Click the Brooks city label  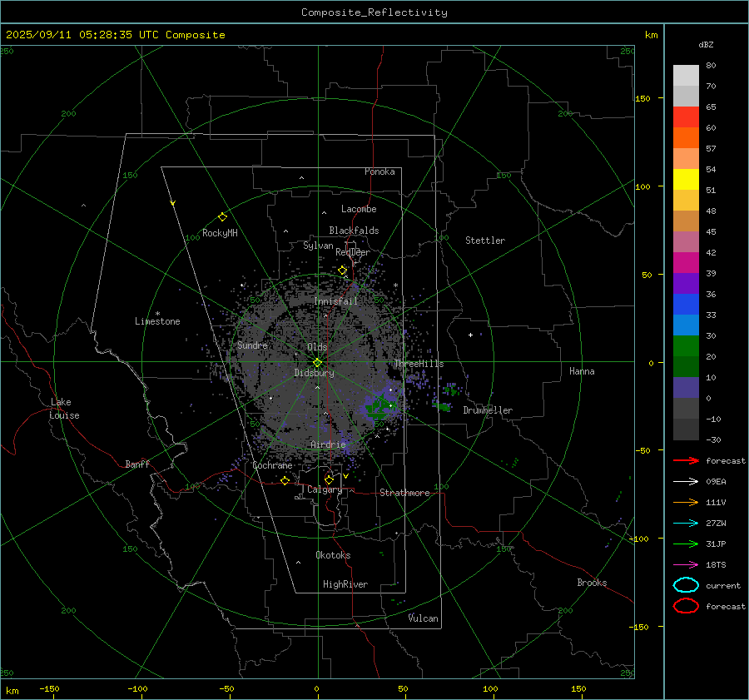592,583
